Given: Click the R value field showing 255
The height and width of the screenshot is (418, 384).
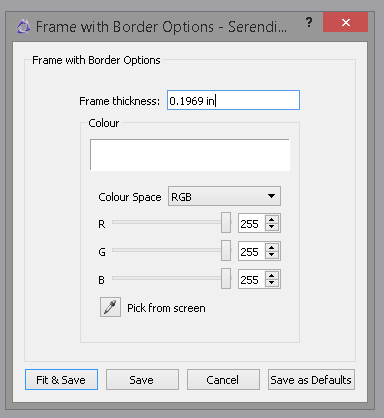Looking at the screenshot, I should tap(252, 223).
